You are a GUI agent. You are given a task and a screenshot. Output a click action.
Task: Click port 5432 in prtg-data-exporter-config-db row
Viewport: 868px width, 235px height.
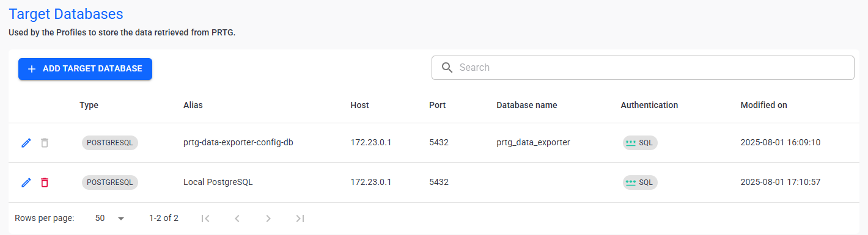point(439,143)
